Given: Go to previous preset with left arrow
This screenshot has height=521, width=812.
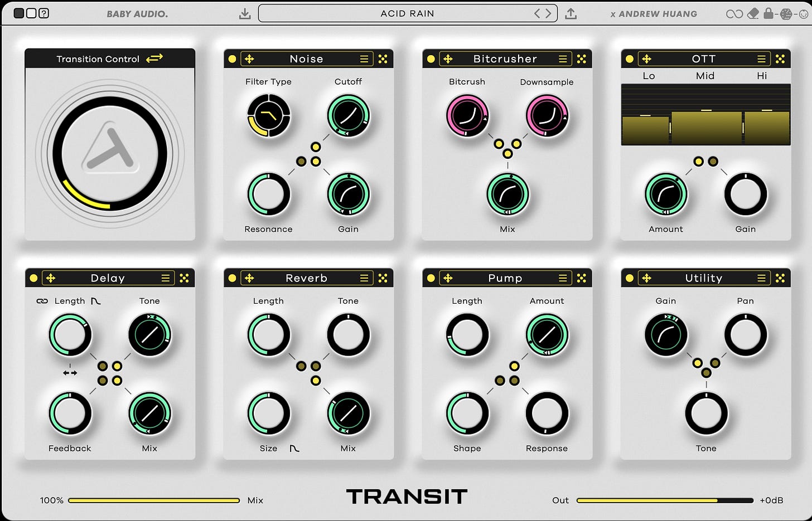Looking at the screenshot, I should (x=537, y=13).
